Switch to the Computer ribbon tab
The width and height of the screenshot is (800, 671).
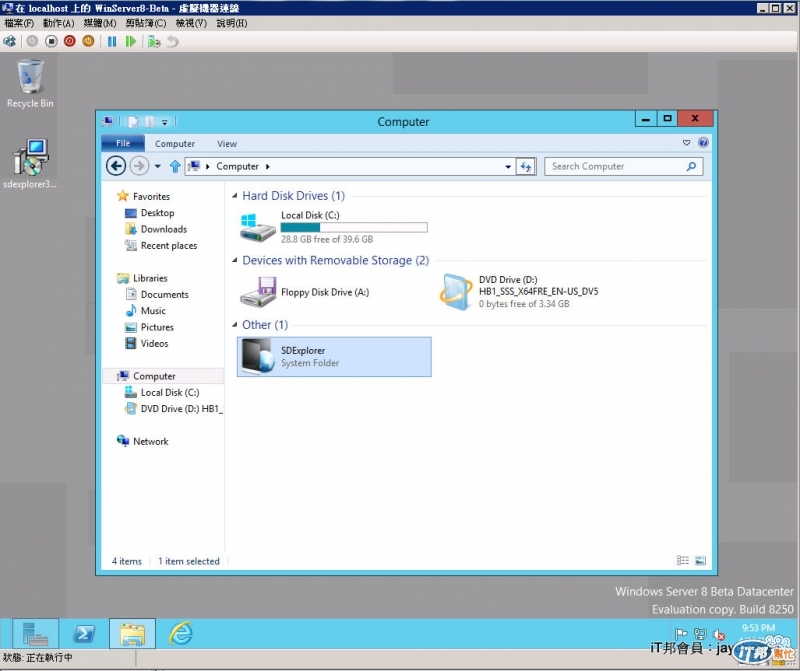175,144
